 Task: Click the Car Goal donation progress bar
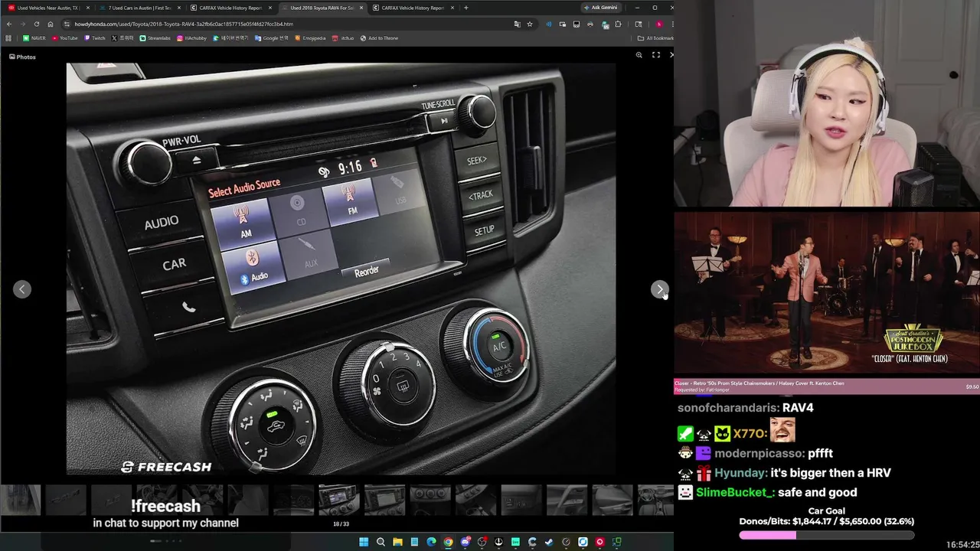click(x=826, y=536)
